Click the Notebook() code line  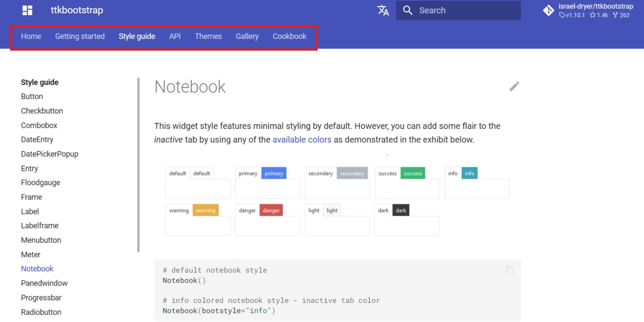pos(184,281)
